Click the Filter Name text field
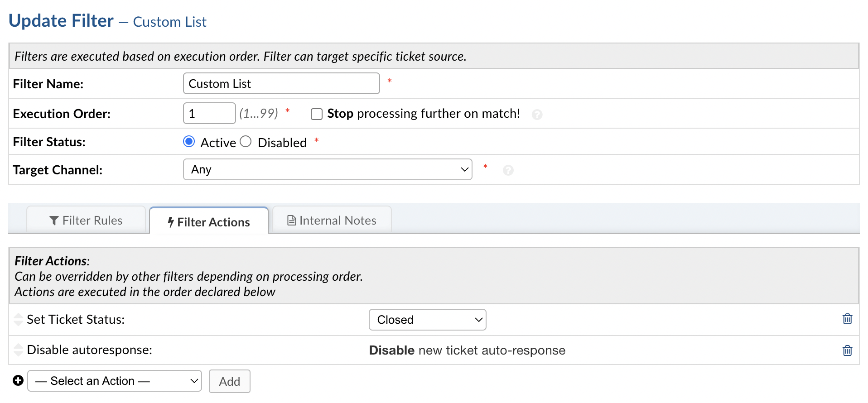This screenshot has width=868, height=403. click(x=281, y=84)
